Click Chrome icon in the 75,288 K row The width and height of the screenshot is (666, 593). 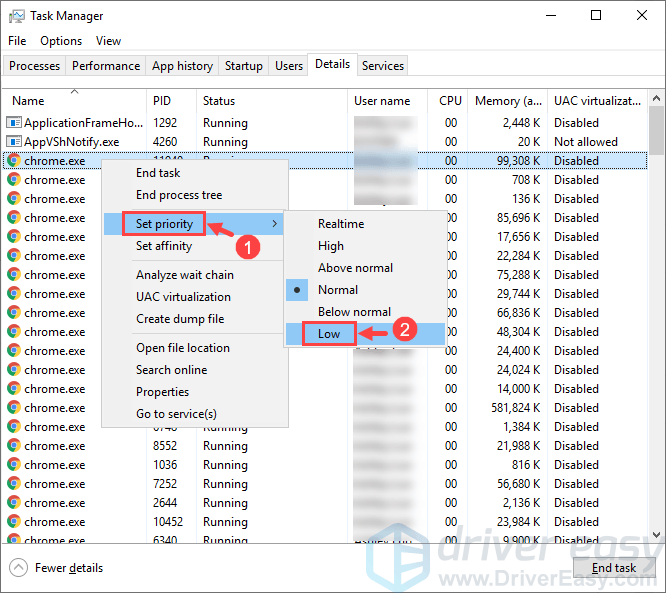point(14,275)
